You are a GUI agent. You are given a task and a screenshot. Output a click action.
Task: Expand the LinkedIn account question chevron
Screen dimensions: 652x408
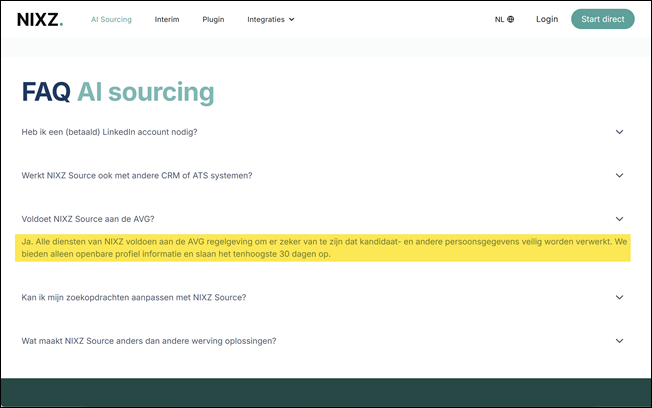pyautogui.click(x=619, y=132)
